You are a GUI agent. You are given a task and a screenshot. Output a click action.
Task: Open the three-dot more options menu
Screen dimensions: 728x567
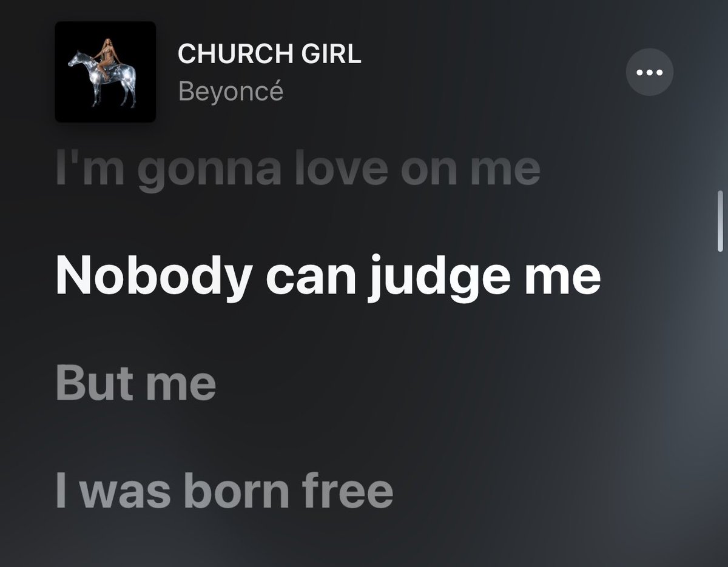coord(649,72)
